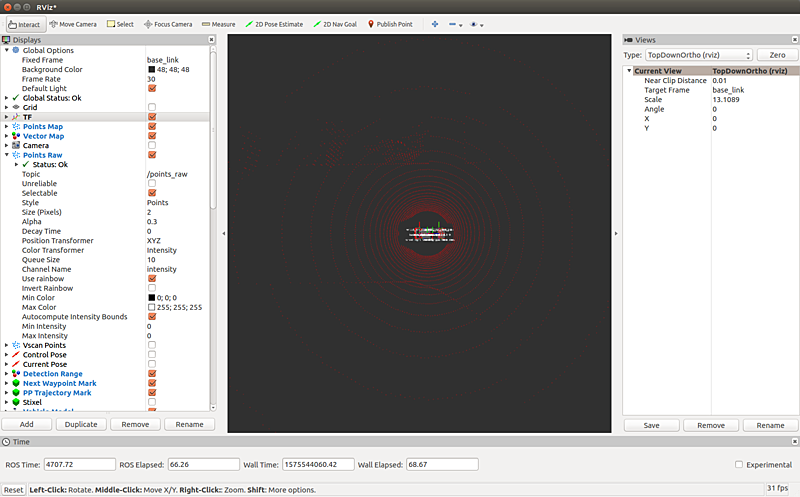
Task: Click the Detection Range marker icon
Action: click(x=16, y=374)
